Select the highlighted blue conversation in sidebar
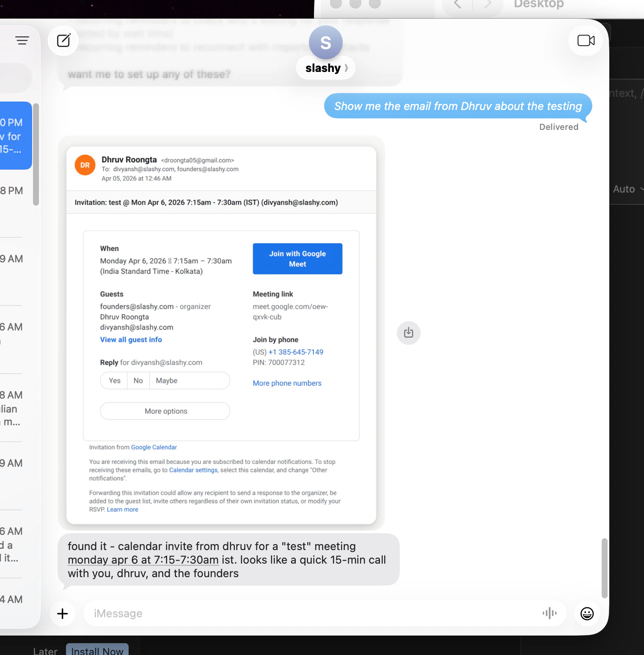Screen dimensions: 644x655 pos(16,135)
